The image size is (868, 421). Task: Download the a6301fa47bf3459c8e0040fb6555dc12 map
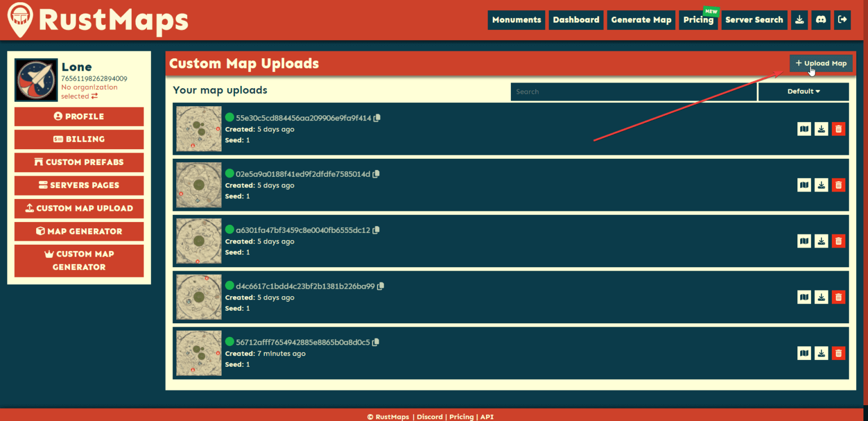(821, 241)
